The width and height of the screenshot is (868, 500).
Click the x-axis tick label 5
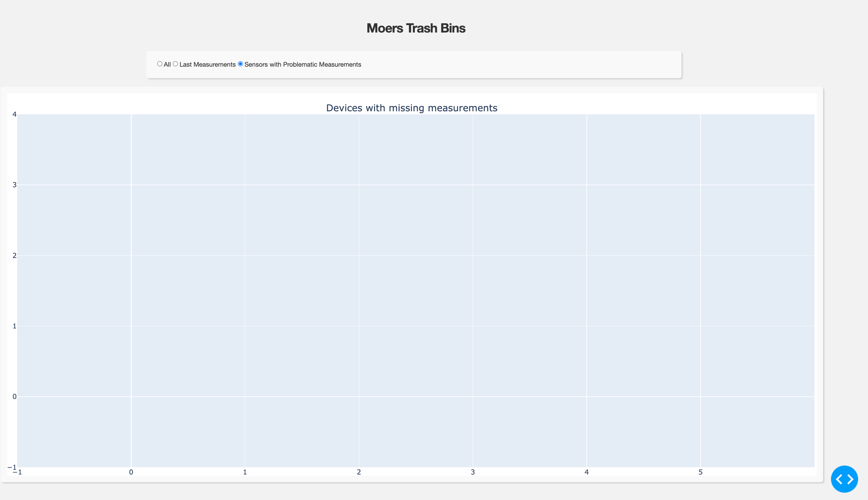(701, 472)
